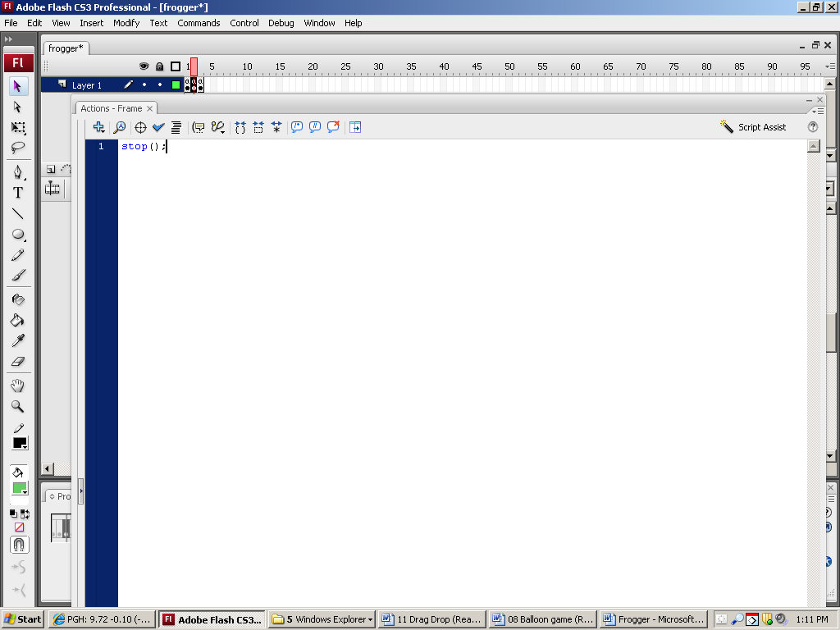This screenshot has height=630, width=840.
Task: Choose the Eraser tool
Action: pos(18,361)
